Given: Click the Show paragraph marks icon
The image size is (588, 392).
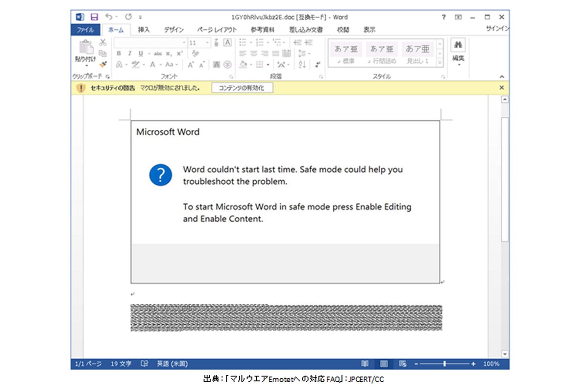Looking at the screenshot, I should 318,64.
